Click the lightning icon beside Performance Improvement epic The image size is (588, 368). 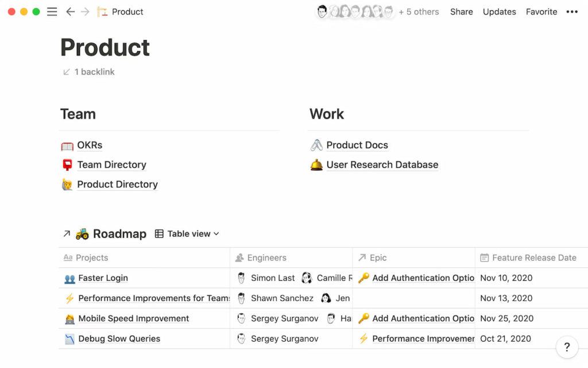[363, 339]
